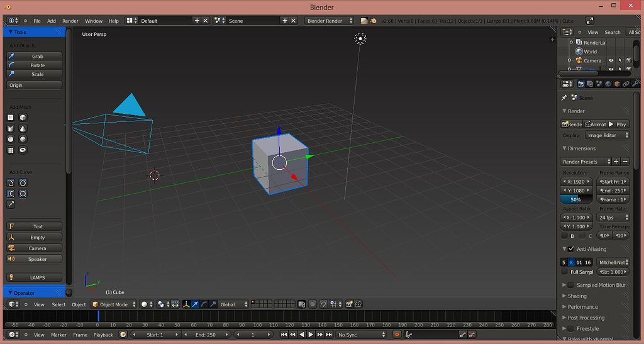The width and height of the screenshot is (644, 344).
Task: Add a Bezier curve
Action: tap(11, 182)
